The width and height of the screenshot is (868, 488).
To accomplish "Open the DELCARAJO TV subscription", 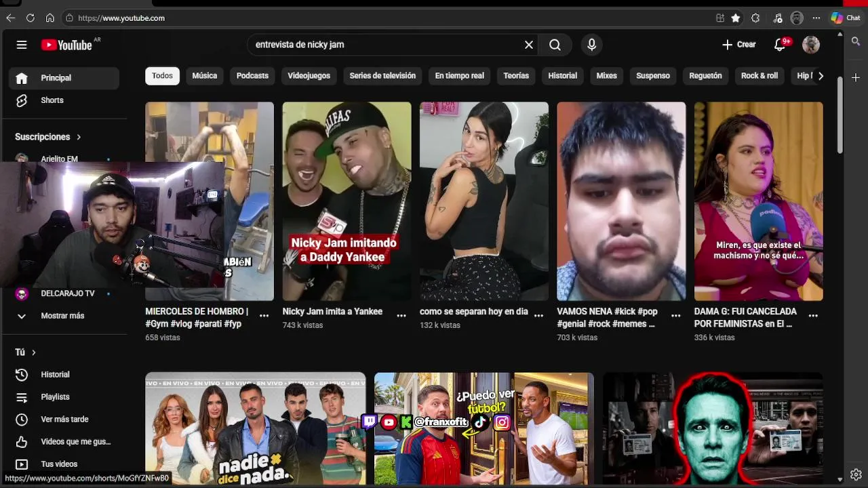I will 64,293.
